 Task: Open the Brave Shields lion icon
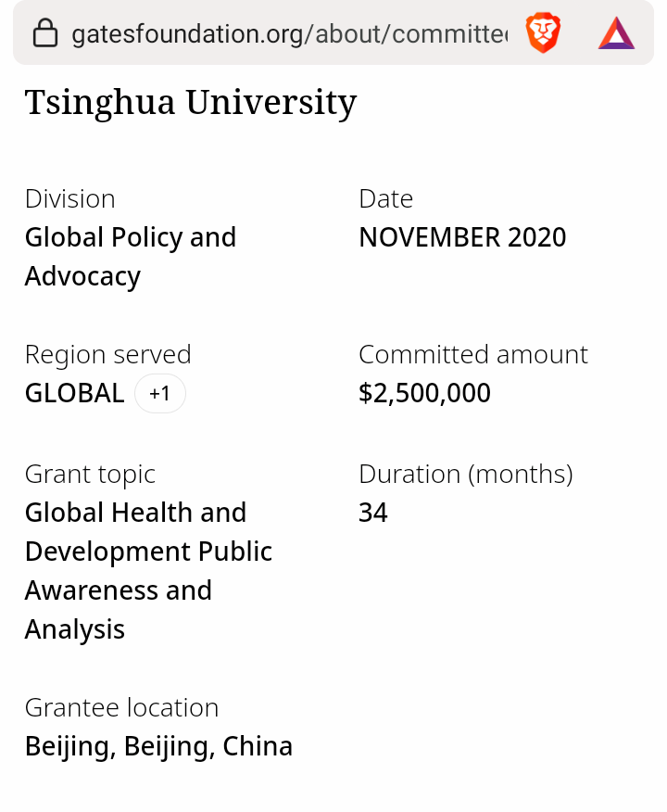point(543,33)
